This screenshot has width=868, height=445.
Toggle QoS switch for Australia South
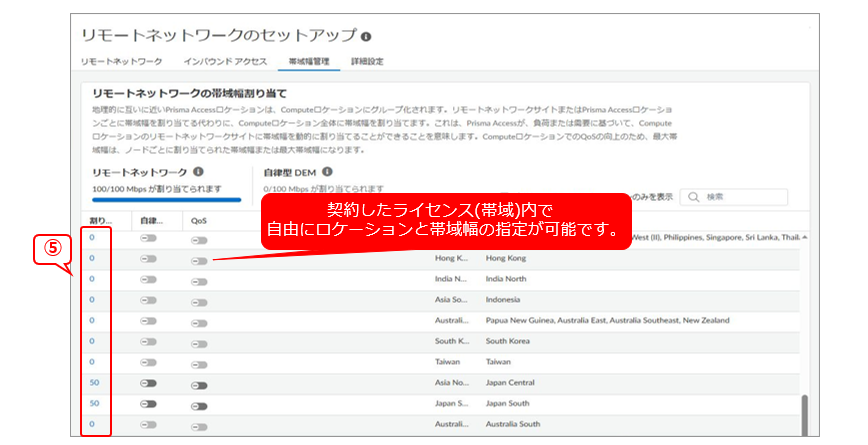[x=199, y=427]
